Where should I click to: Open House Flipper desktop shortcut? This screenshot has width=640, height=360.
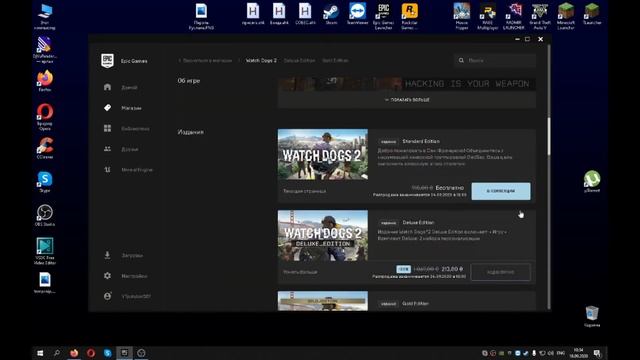pos(462,16)
